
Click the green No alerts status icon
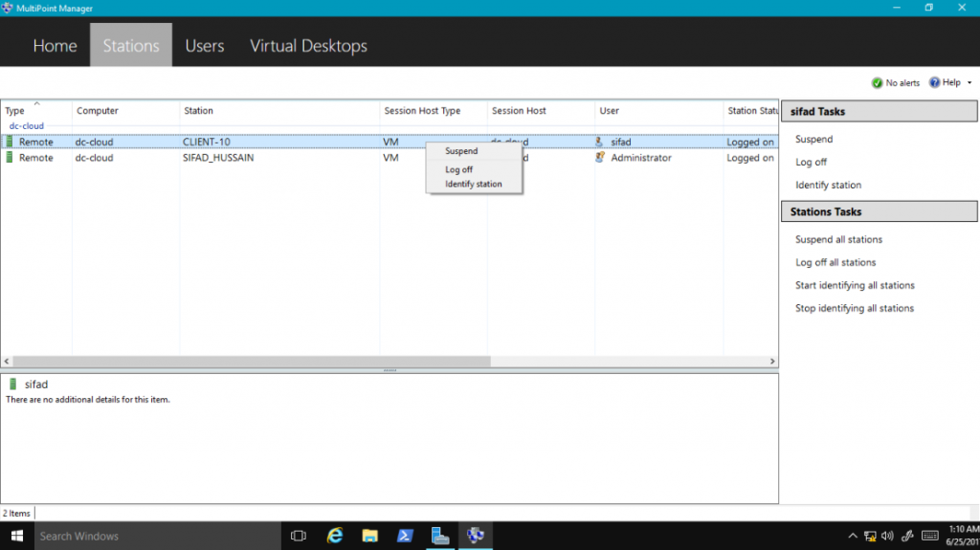tap(877, 82)
